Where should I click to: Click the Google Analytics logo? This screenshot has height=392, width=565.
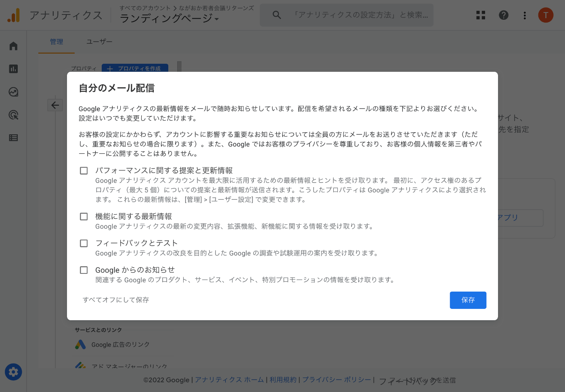[x=13, y=15]
